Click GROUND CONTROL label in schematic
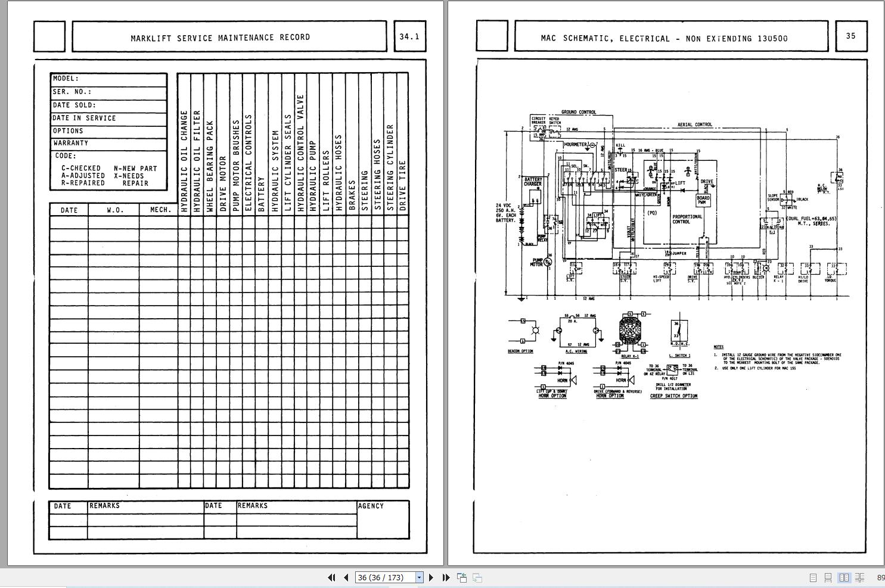Viewport: 885px width, 588px height. coord(578,112)
